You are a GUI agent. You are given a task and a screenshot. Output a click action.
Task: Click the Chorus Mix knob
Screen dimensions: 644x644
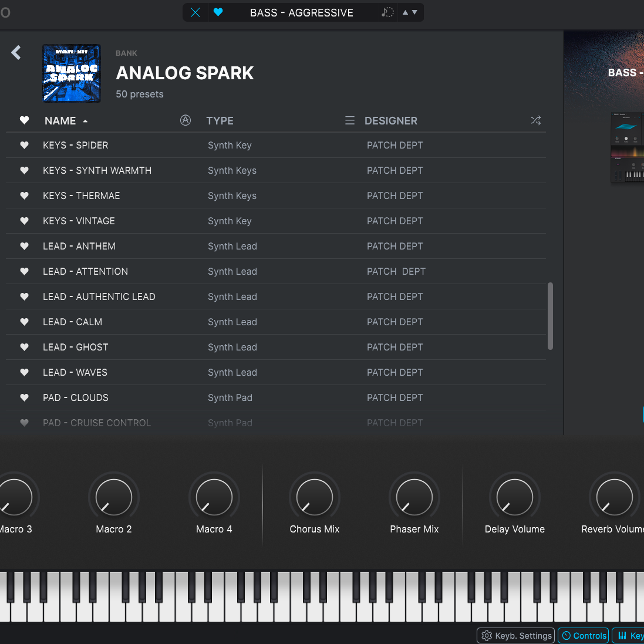pos(315,497)
